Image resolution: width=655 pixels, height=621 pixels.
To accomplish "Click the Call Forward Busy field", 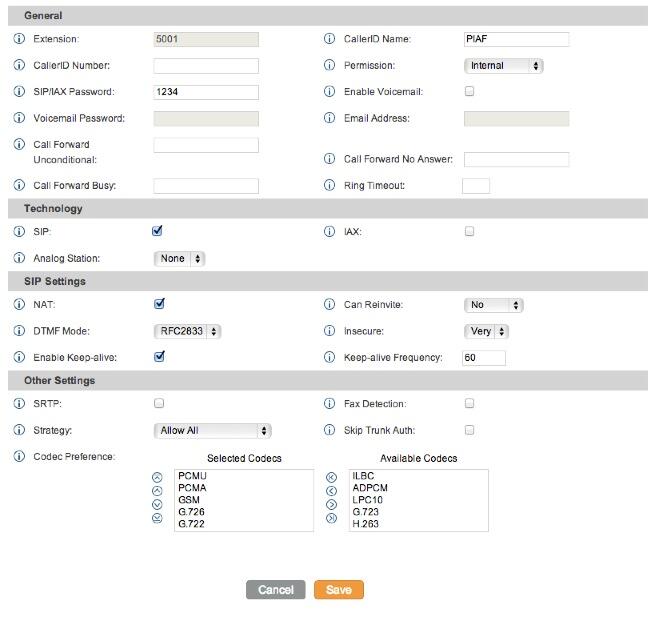I will coord(206,186).
